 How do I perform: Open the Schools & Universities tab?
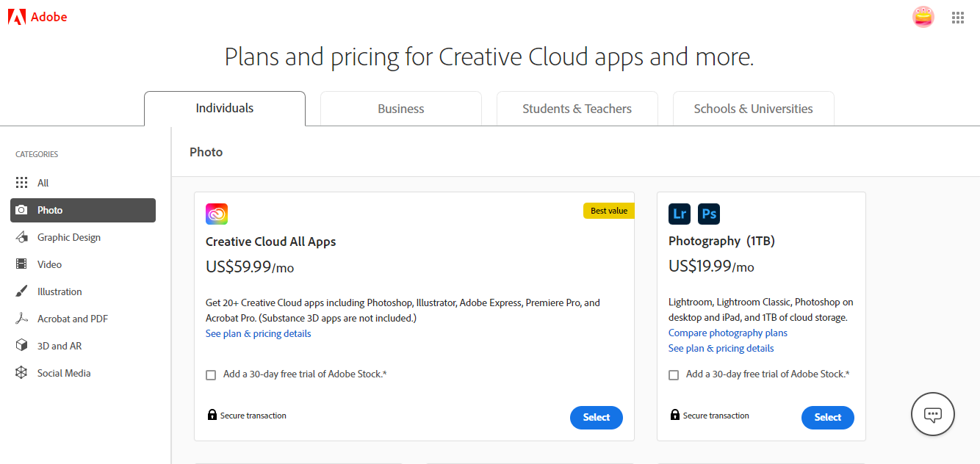(754, 109)
